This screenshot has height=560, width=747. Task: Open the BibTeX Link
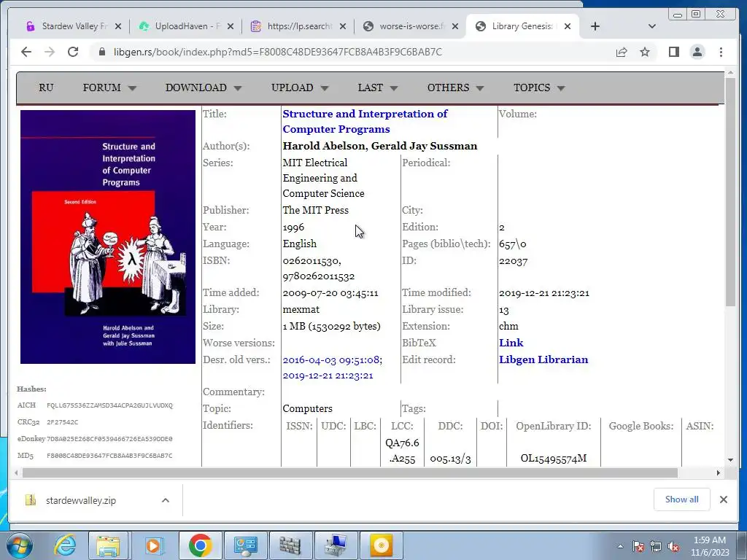pos(511,343)
